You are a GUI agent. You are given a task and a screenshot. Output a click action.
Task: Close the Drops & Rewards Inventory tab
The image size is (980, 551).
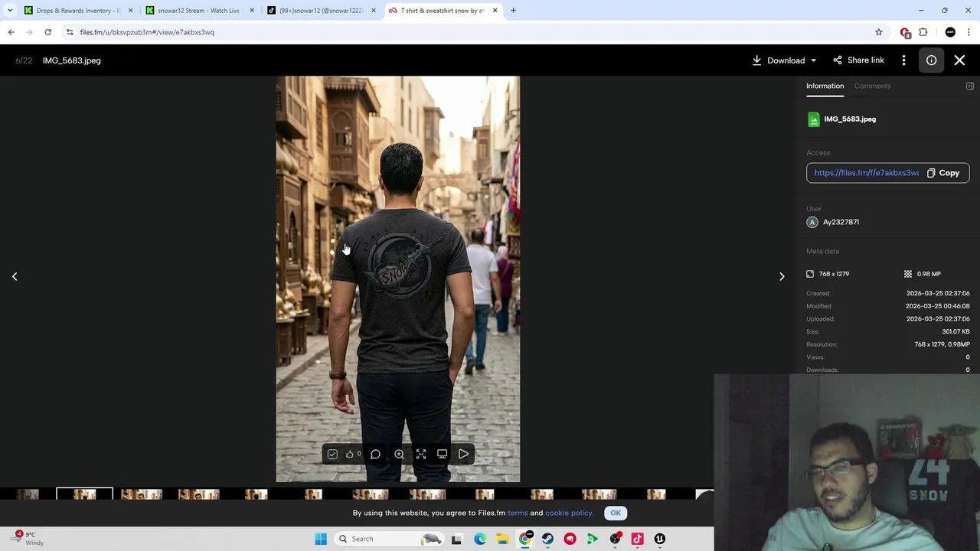pos(130,11)
